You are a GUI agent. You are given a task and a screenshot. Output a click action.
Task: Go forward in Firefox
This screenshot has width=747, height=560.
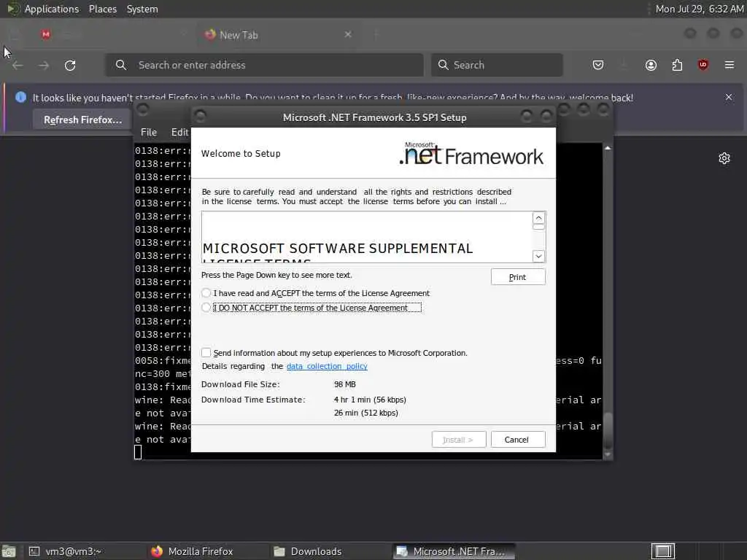[44, 65]
